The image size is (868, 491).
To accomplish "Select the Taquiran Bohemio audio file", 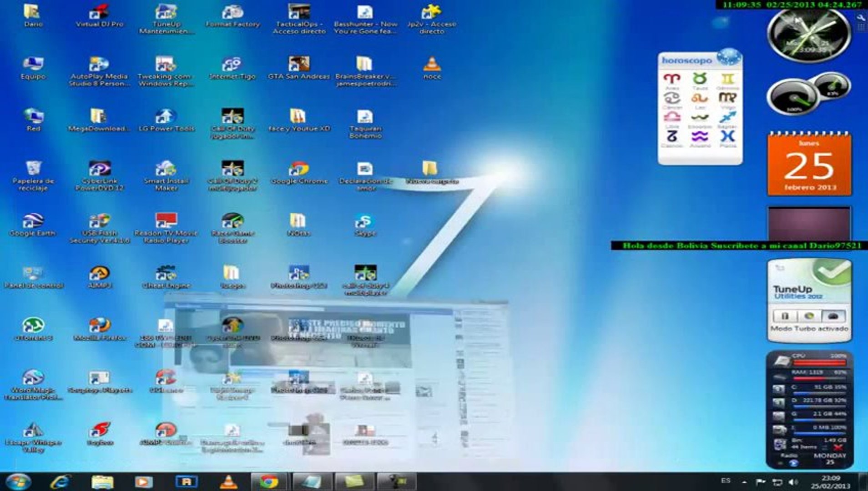I will click(x=365, y=124).
